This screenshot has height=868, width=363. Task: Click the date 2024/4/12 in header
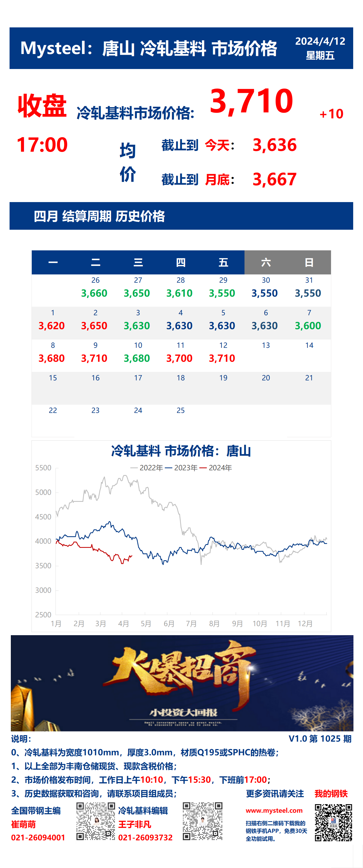click(320, 41)
